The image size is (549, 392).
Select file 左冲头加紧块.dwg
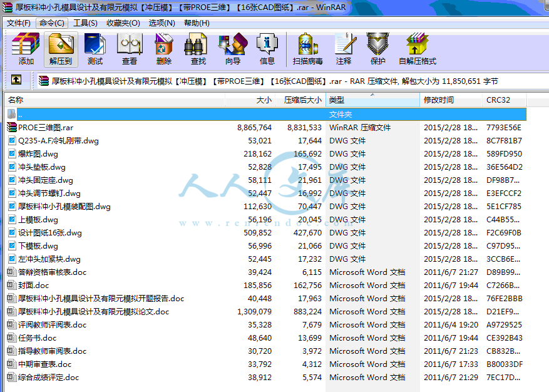49,259
